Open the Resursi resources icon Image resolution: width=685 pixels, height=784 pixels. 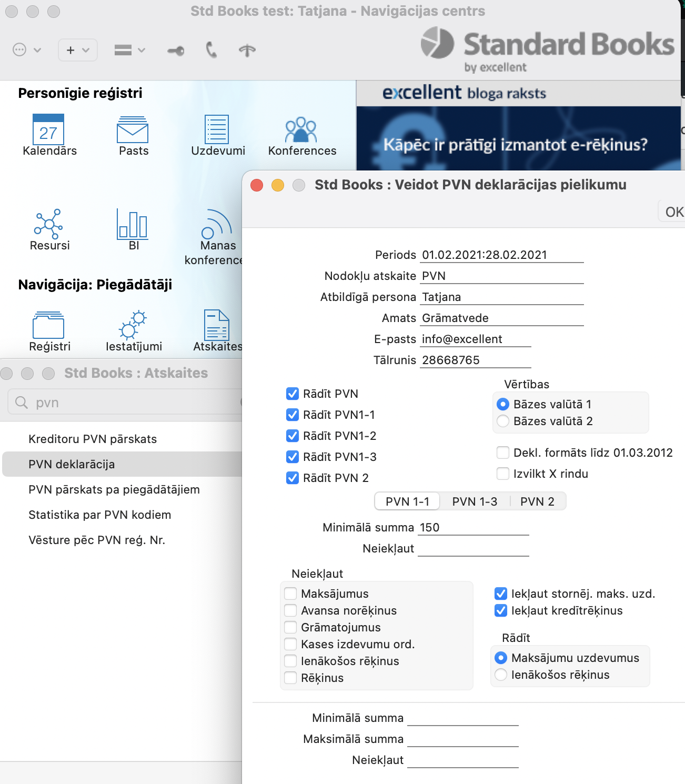click(48, 224)
